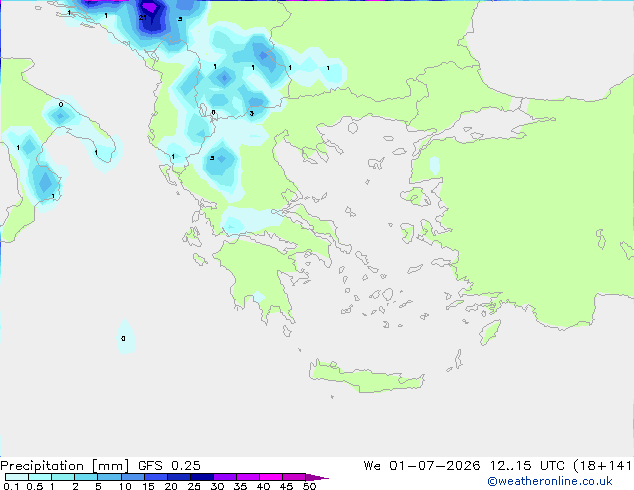This screenshot has height=490, width=634.
Task: Click the legend label '35'
Action: pos(240,486)
